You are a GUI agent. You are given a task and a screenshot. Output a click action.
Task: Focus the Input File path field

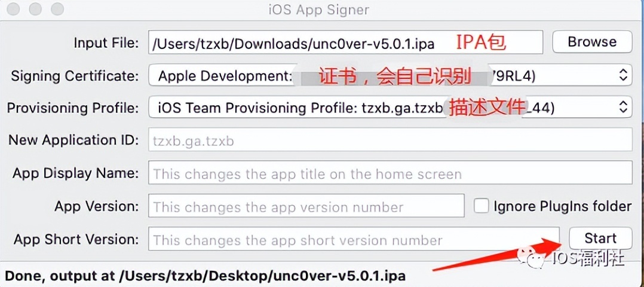coord(346,42)
